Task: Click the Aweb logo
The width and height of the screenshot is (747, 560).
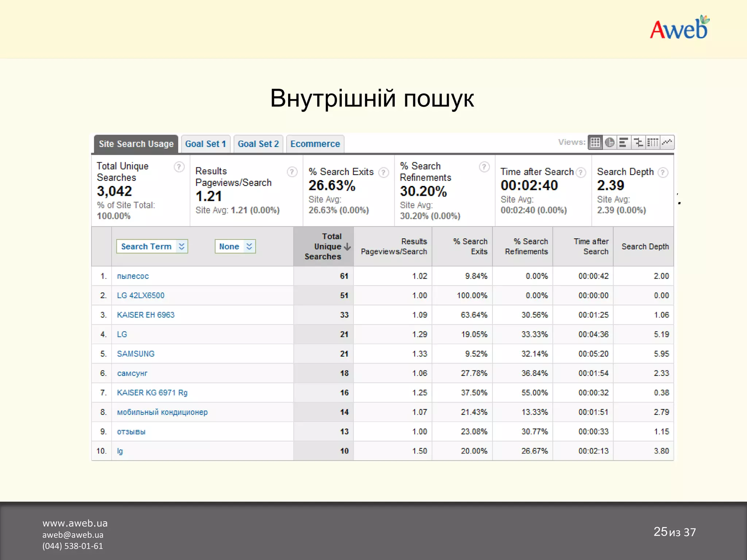Action: click(680, 27)
